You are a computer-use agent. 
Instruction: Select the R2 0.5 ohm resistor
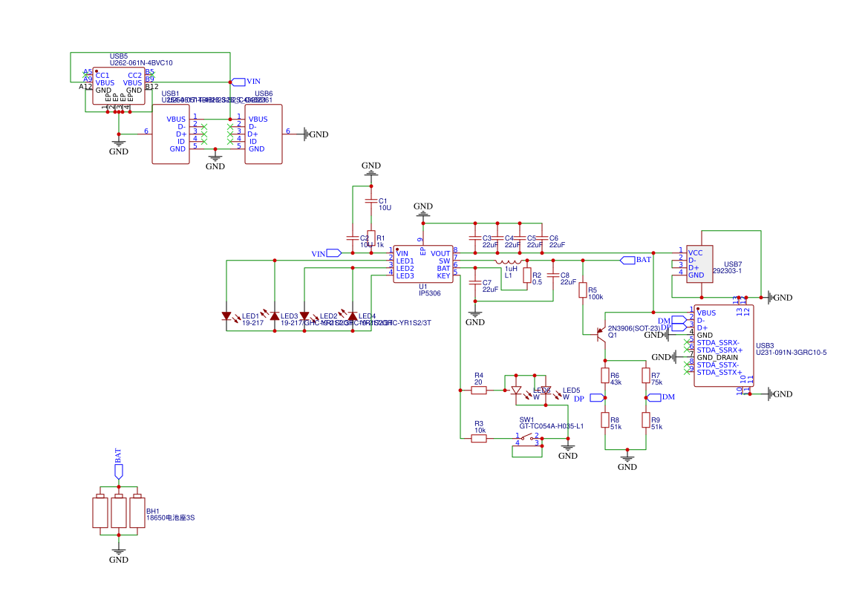tap(527, 275)
